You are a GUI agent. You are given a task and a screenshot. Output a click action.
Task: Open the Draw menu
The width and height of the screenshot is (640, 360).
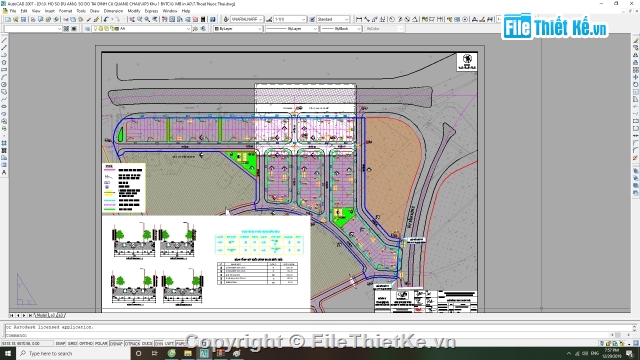coord(95,11)
